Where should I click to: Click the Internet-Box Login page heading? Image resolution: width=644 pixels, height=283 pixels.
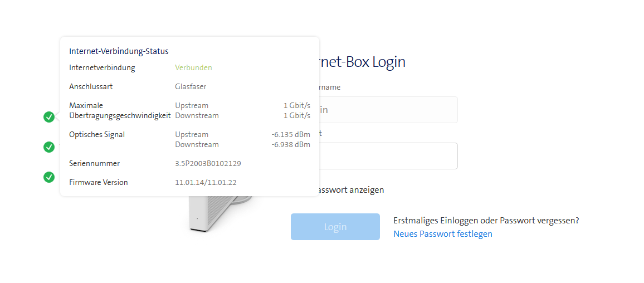pos(362,62)
